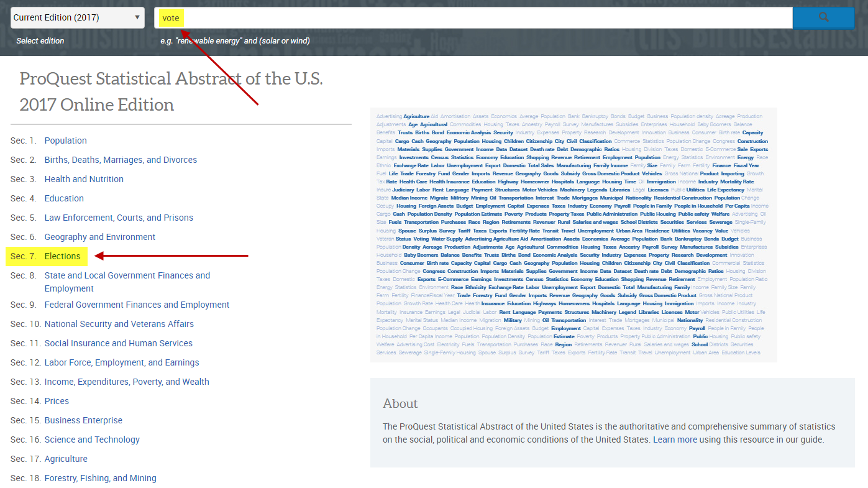Click the "Sec. 1." number label
The height and width of the screenshot is (488, 868).
(x=24, y=140)
